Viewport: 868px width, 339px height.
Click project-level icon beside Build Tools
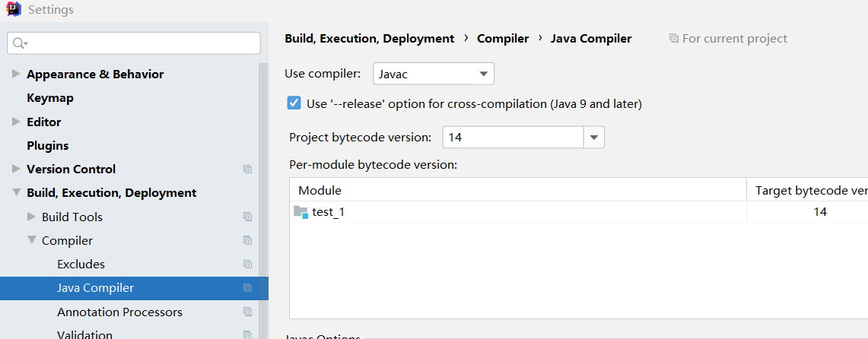[x=247, y=217]
